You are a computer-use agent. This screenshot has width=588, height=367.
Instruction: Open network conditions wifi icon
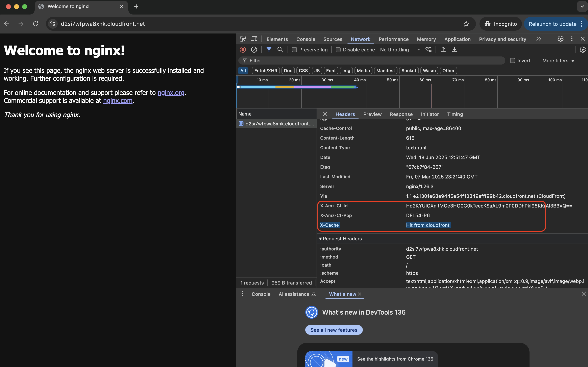428,50
